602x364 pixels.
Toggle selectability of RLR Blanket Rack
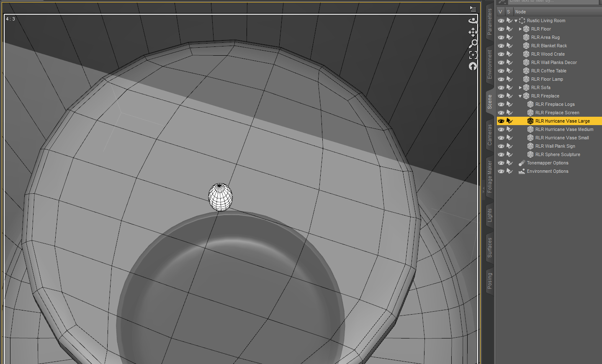[x=509, y=46]
